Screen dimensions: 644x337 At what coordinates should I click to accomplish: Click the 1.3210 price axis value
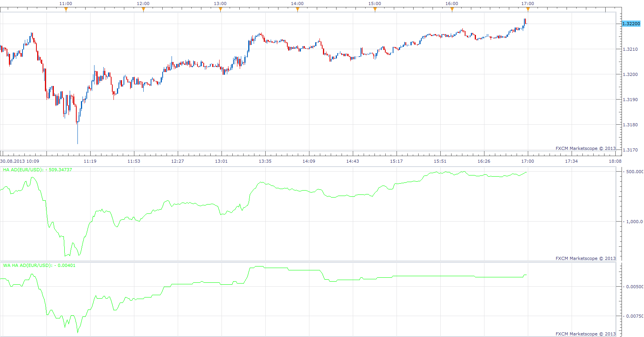(x=630, y=49)
